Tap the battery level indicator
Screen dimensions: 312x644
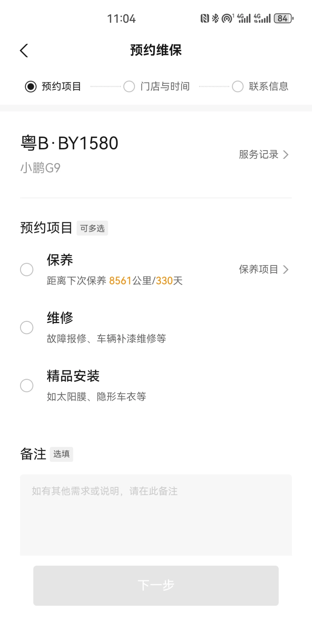click(283, 18)
